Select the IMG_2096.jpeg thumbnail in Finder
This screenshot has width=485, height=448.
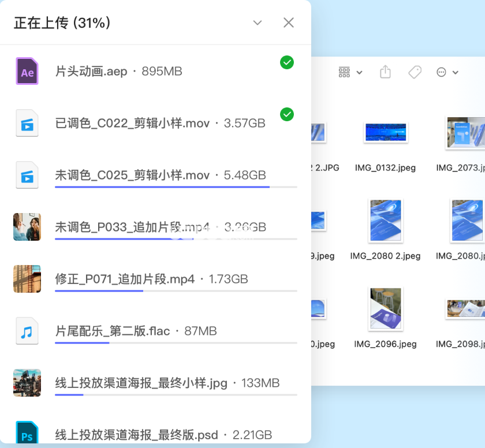(x=386, y=308)
